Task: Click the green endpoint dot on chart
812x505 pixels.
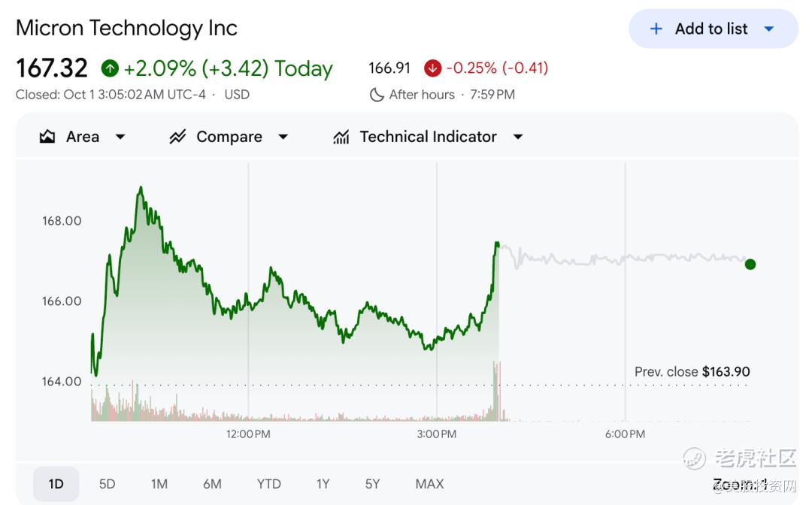Action: click(x=750, y=264)
